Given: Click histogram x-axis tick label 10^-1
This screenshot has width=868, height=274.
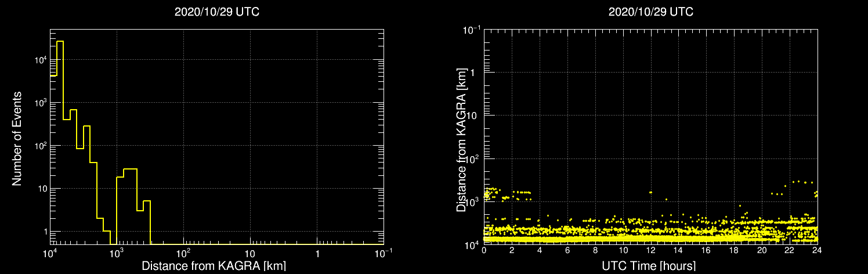Looking at the screenshot, I should 384,253.
